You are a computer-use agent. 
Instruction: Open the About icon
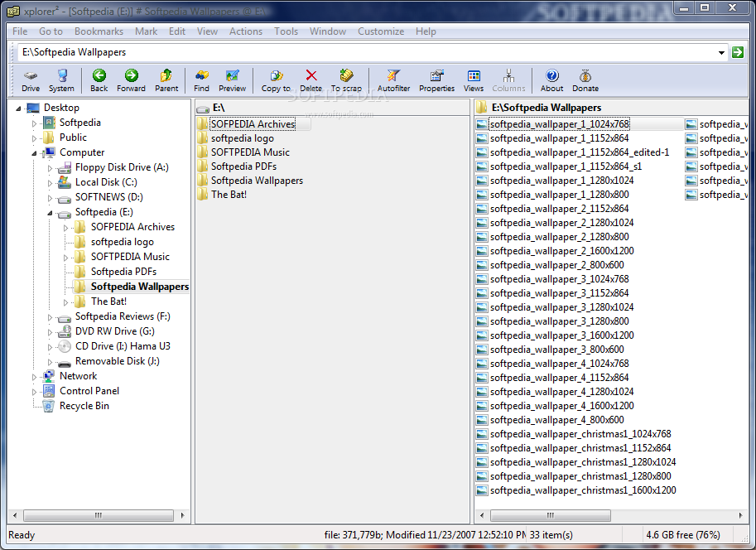pyautogui.click(x=551, y=80)
